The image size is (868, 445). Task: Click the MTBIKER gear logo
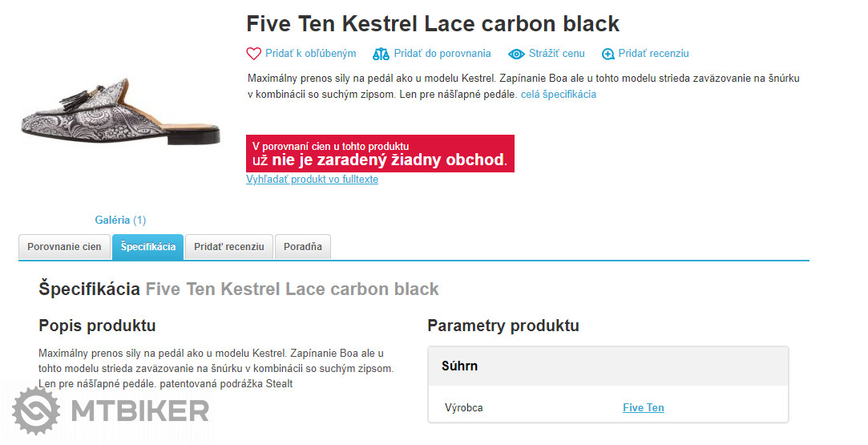coord(36,411)
